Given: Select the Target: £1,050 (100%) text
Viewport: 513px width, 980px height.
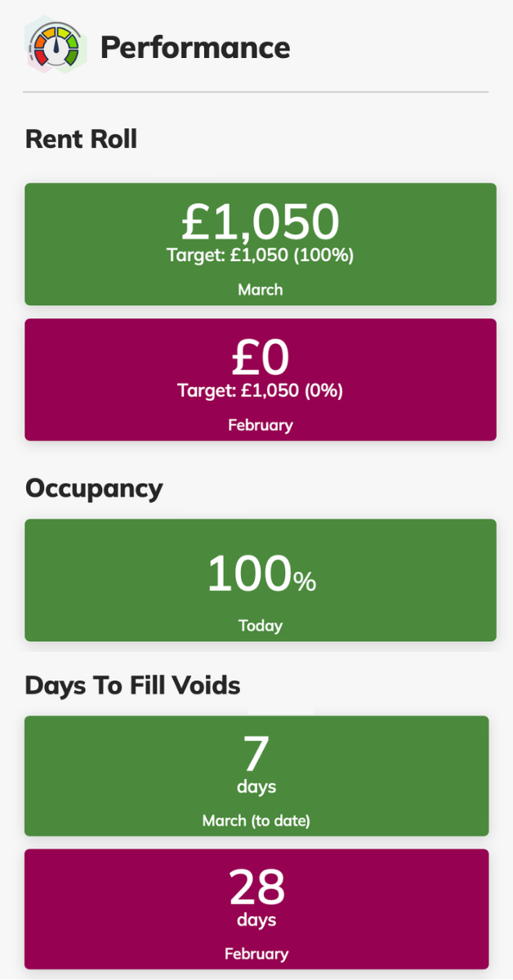Looking at the screenshot, I should [x=260, y=256].
